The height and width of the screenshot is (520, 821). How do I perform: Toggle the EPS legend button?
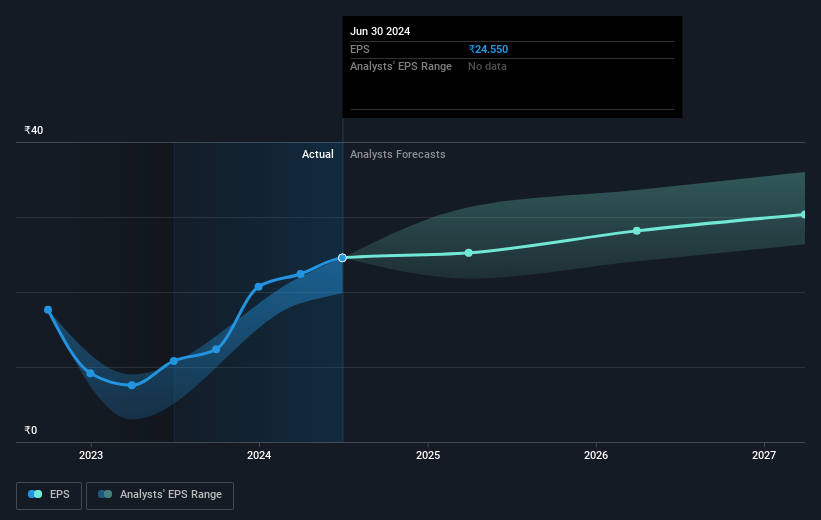49,495
